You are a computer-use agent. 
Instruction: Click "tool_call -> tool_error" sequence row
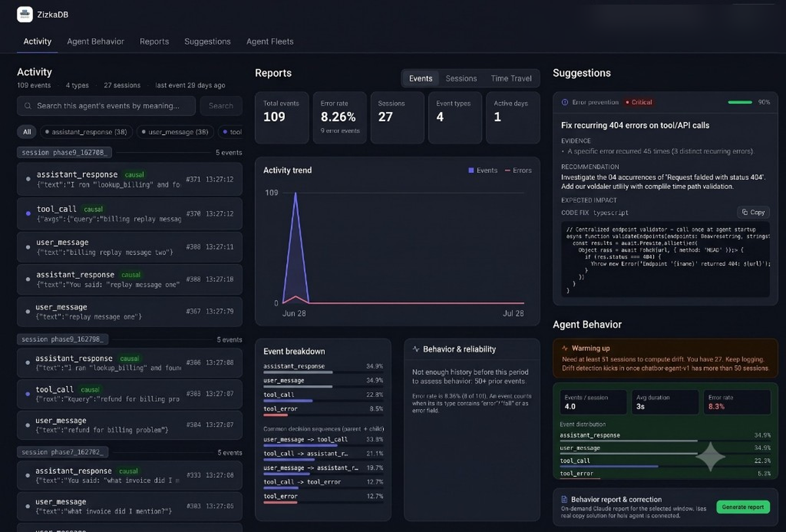coord(323,484)
